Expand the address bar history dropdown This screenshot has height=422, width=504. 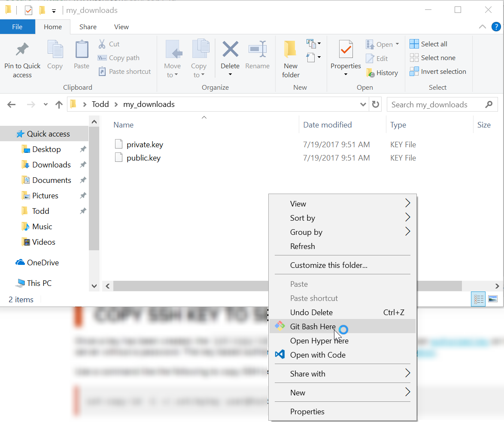click(x=363, y=104)
